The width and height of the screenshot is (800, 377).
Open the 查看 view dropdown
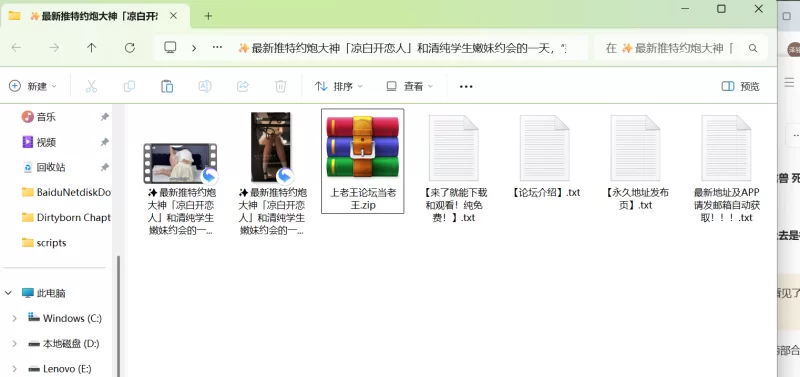pyautogui.click(x=409, y=86)
